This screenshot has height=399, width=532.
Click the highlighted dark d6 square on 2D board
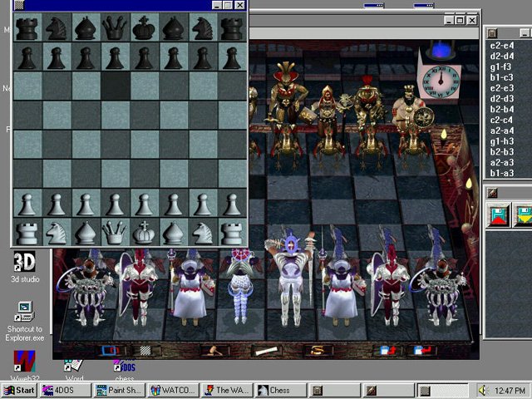[x=116, y=86]
